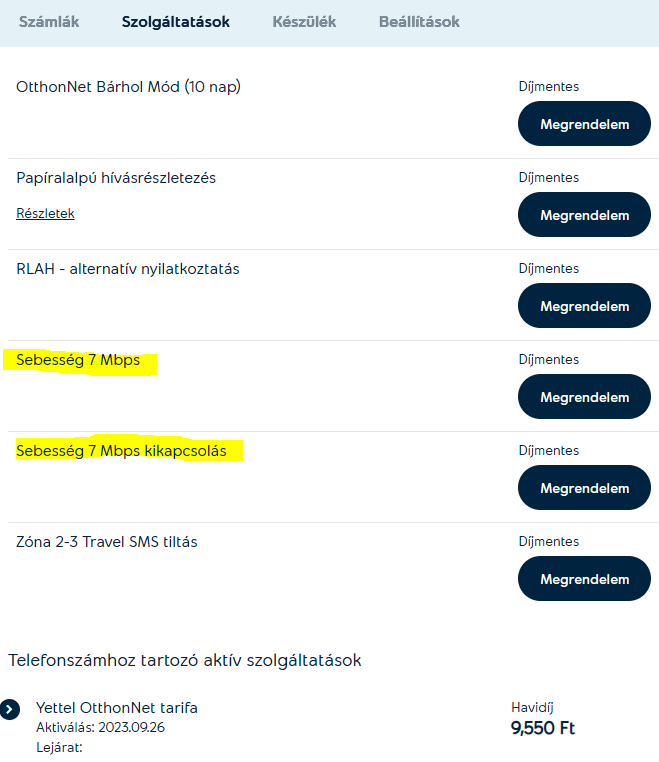Order the Sebesség 7 Mbps service
This screenshot has width=659, height=762.
[x=584, y=397]
